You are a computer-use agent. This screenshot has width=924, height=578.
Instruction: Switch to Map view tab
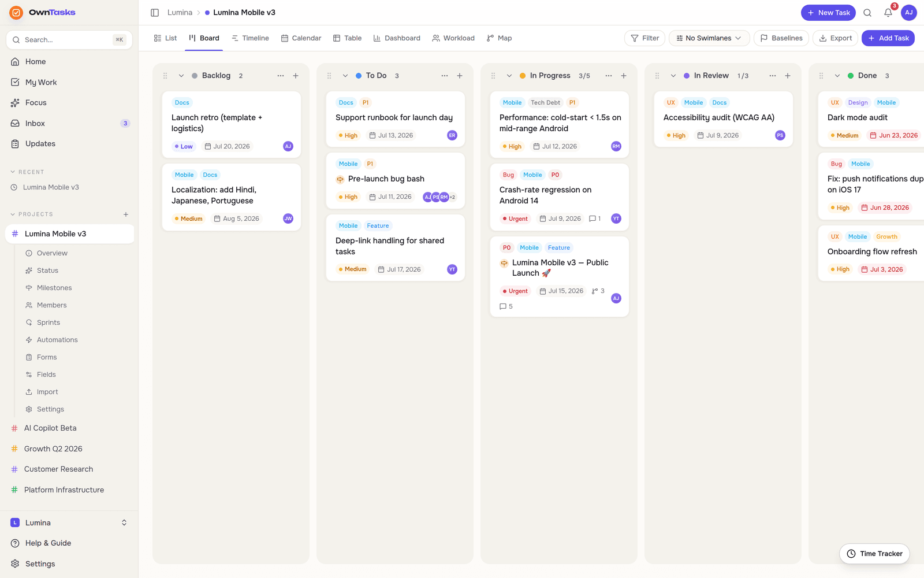(x=499, y=38)
